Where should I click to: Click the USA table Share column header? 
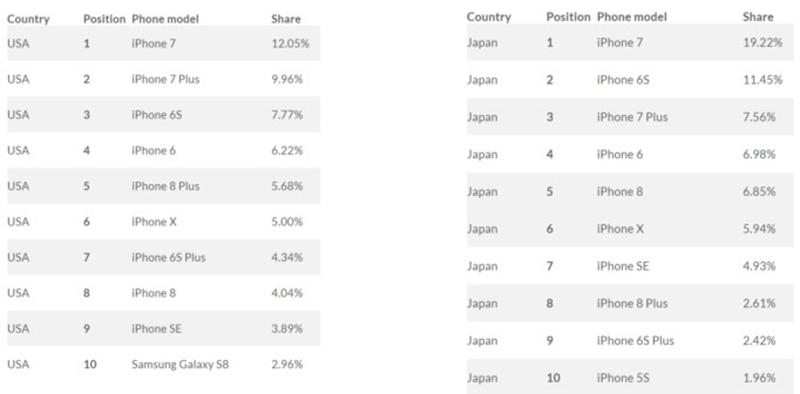coord(286,19)
